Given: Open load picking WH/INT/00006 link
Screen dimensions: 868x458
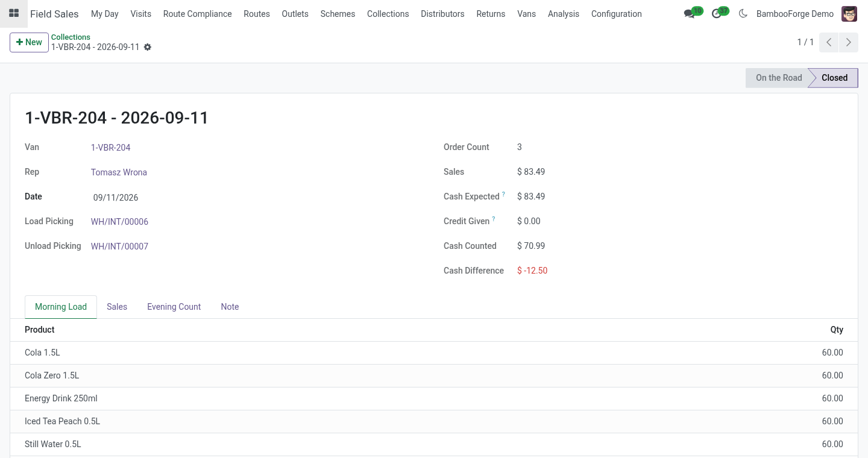Looking at the screenshot, I should click(119, 222).
